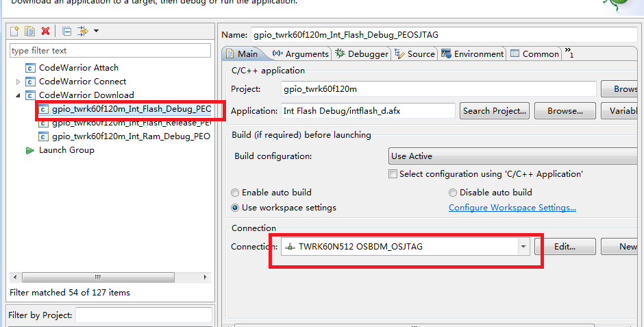The width and height of the screenshot is (644, 327).
Task: Open Connection dropdown TWRK60N512 OSBDM_OSJTAG
Action: point(405,247)
